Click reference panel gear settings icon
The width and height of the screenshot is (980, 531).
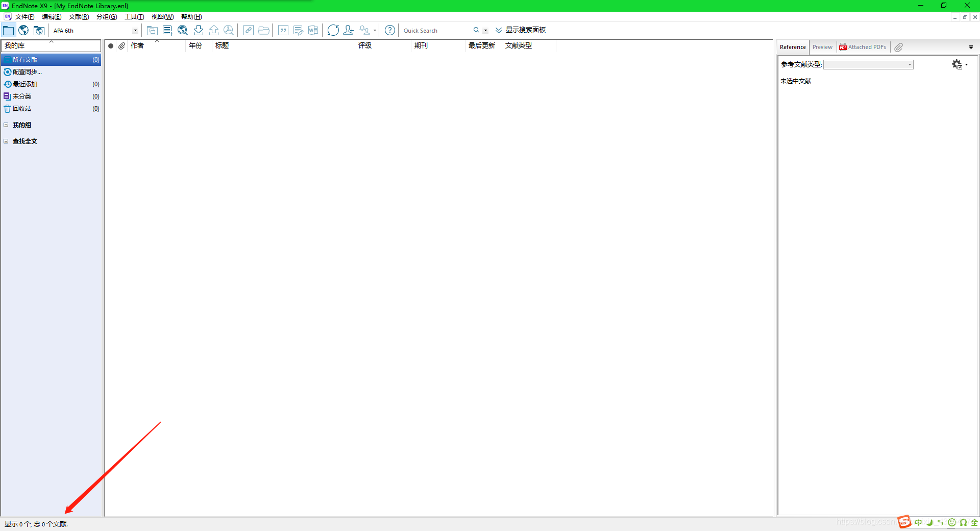(957, 64)
